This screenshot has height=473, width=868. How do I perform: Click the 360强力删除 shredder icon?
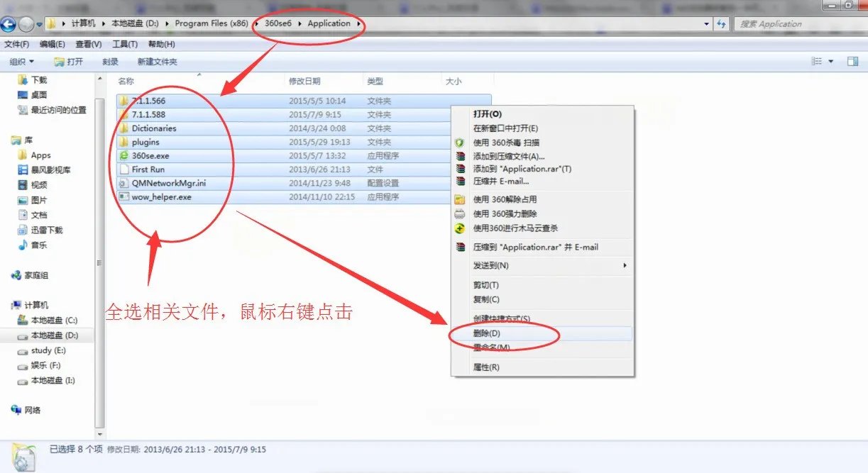[460, 213]
